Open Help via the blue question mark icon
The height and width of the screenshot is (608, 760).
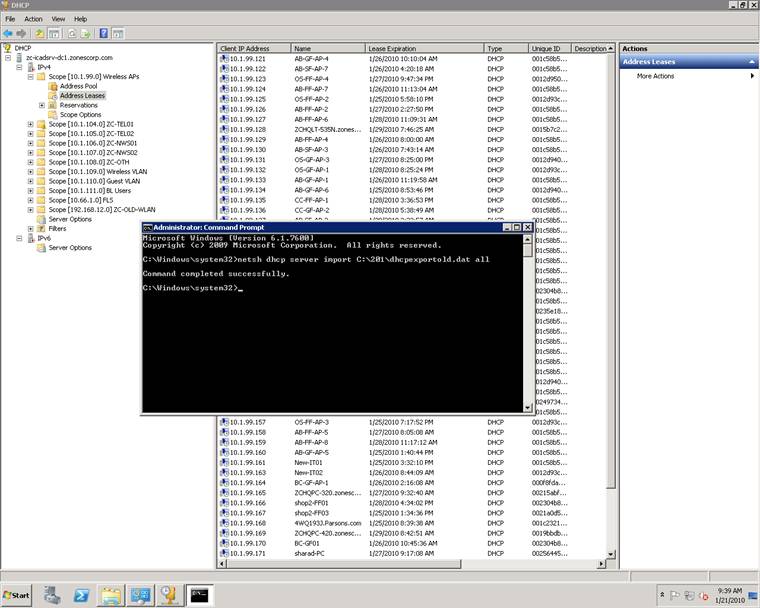pos(103,33)
